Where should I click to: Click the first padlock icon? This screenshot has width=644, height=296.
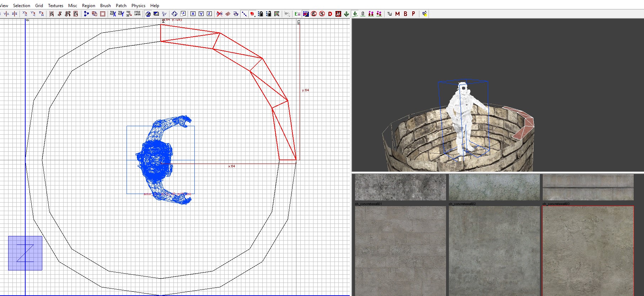[261, 14]
